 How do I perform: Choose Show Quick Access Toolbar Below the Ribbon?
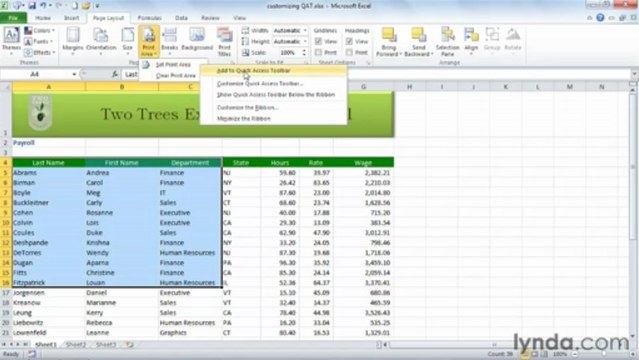click(273, 95)
